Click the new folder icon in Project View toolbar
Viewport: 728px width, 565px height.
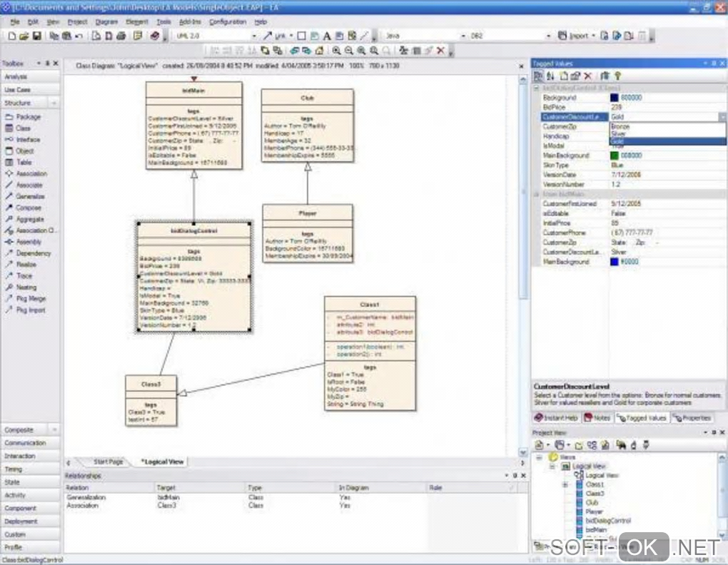pyautogui.click(x=579, y=445)
